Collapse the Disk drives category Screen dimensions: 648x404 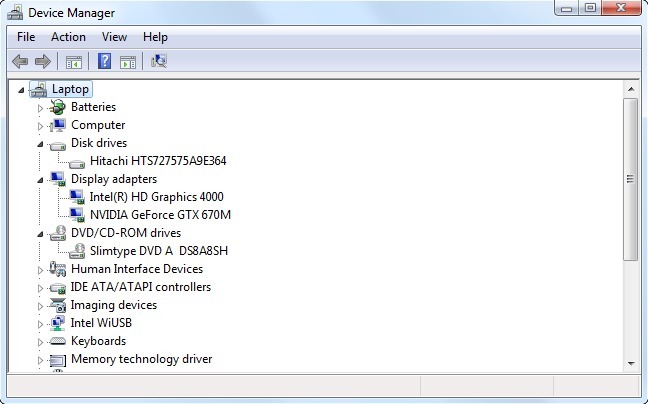coord(40,144)
